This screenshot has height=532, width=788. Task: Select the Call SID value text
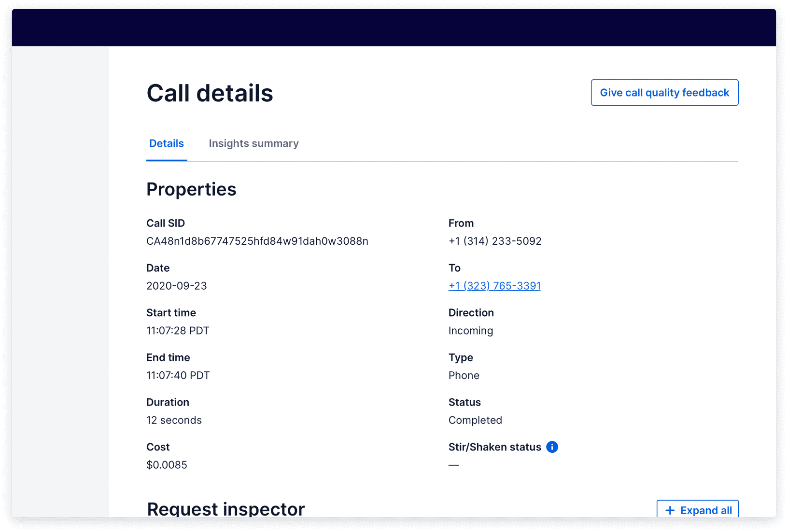point(257,241)
